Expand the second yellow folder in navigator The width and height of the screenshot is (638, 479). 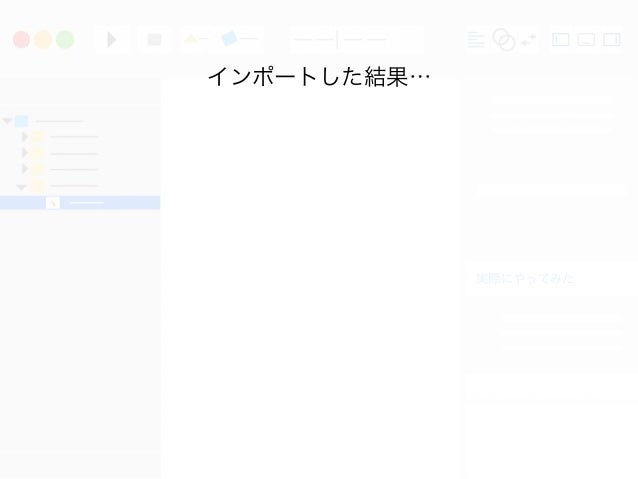[x=25, y=153]
